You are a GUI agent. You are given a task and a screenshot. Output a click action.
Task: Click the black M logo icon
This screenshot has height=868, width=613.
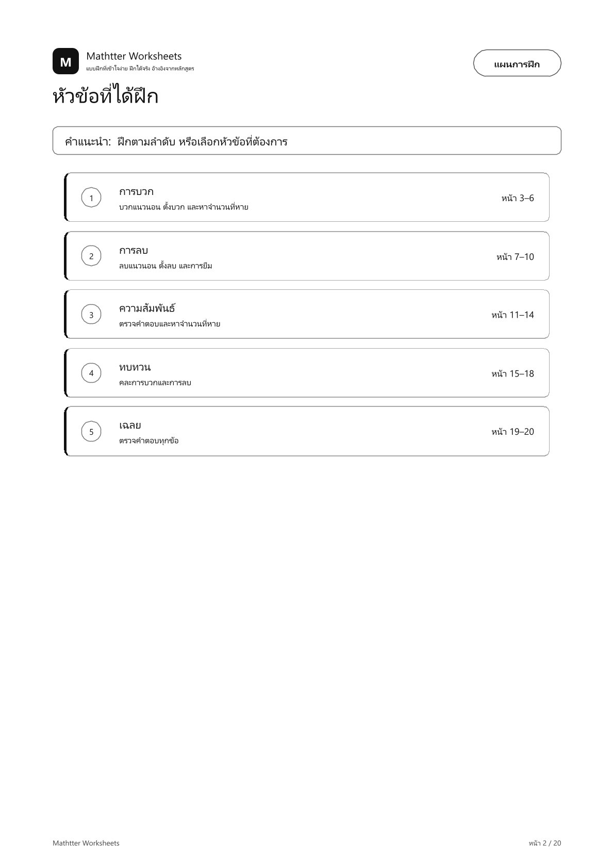[x=65, y=61]
